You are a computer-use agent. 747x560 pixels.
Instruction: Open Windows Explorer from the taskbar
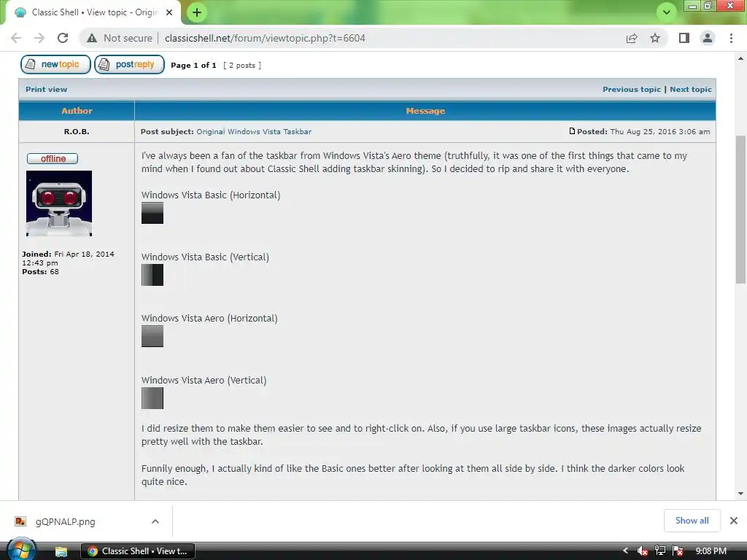[61, 551]
